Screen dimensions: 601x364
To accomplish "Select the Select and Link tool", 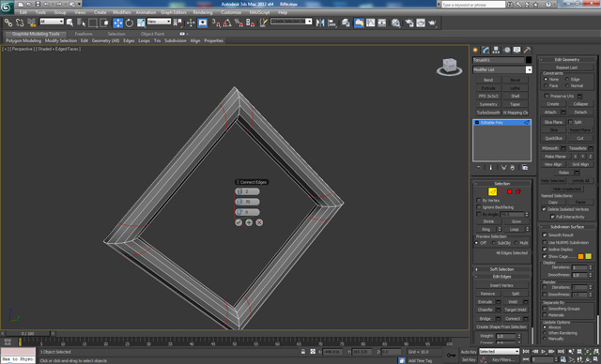I will click(8, 23).
